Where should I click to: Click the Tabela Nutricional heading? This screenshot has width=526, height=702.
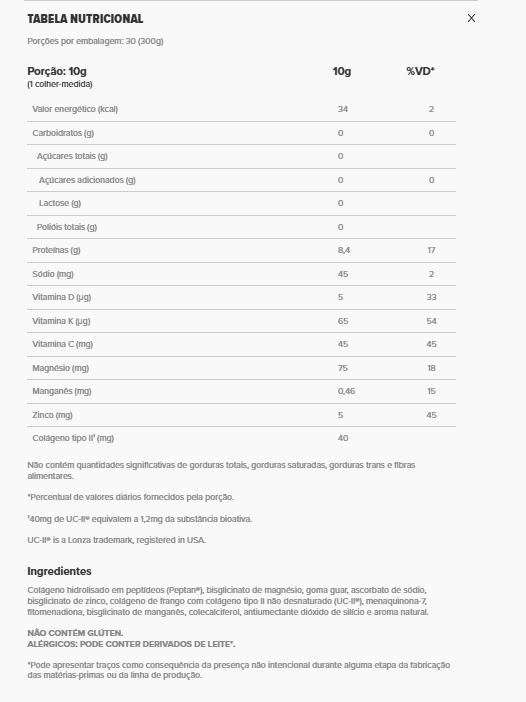click(85, 19)
